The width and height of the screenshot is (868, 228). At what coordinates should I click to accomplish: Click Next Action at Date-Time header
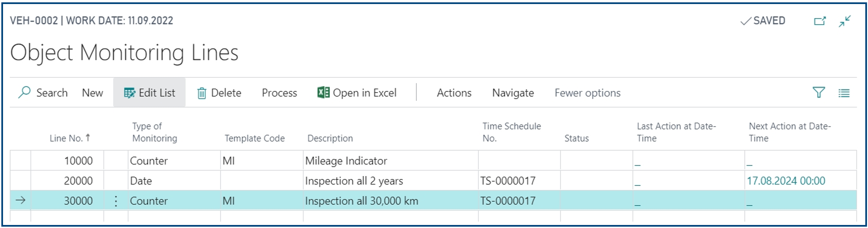pyautogui.click(x=790, y=132)
